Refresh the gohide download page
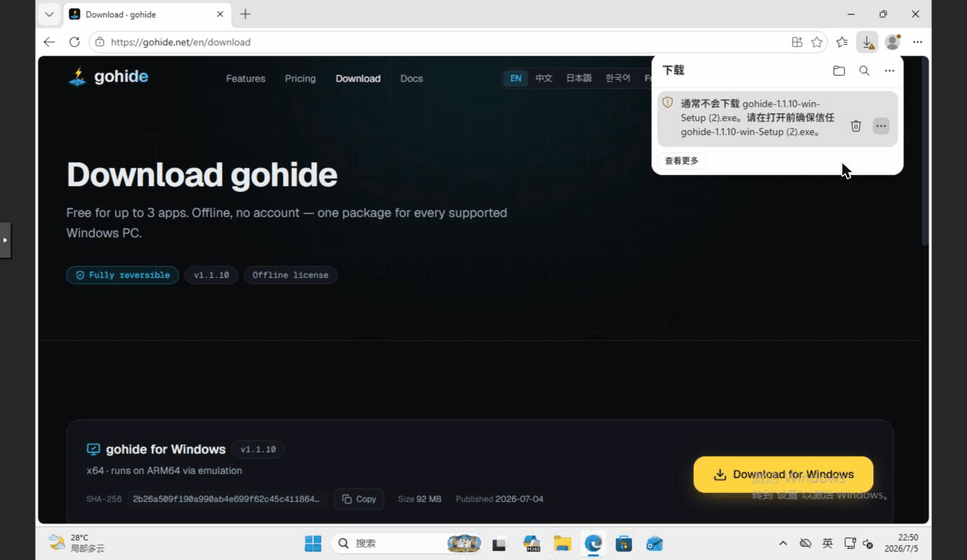The width and height of the screenshot is (967, 560). (74, 42)
